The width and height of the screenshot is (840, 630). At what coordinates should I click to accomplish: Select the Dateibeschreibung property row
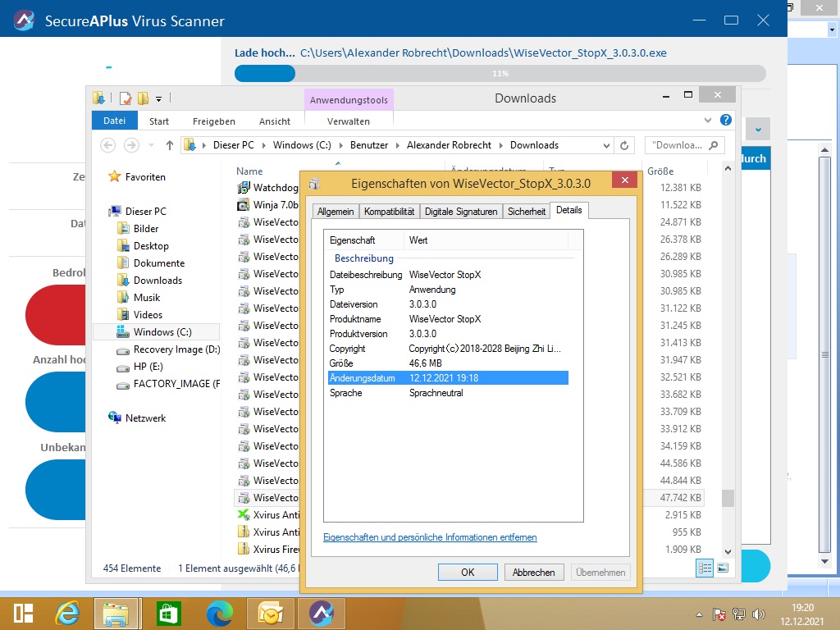448,274
